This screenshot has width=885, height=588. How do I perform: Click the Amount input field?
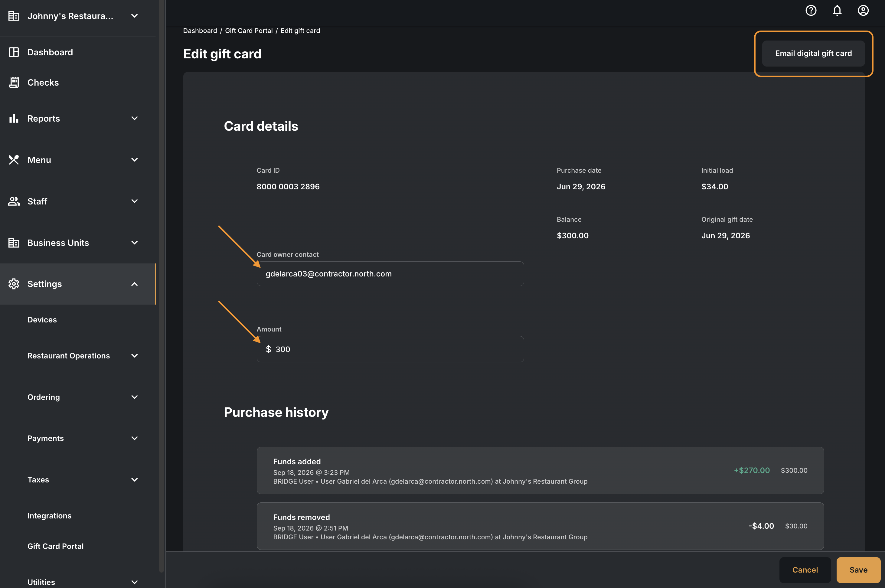(x=390, y=349)
